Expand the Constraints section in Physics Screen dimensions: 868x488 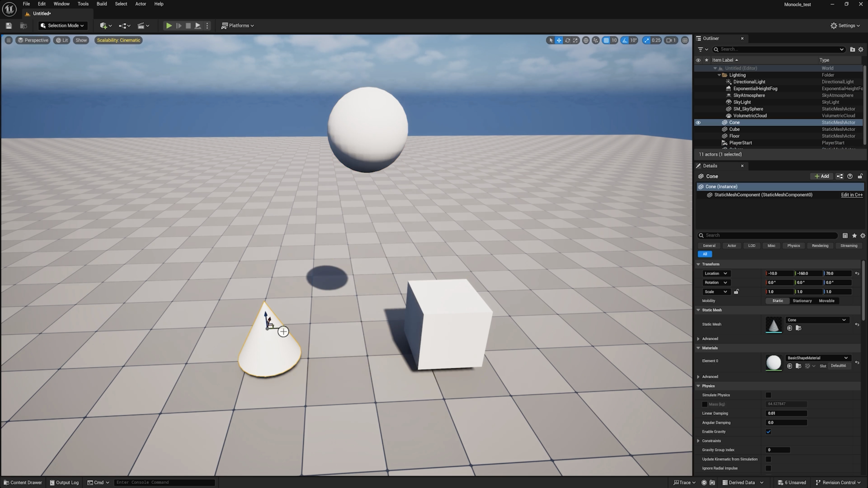point(698,441)
